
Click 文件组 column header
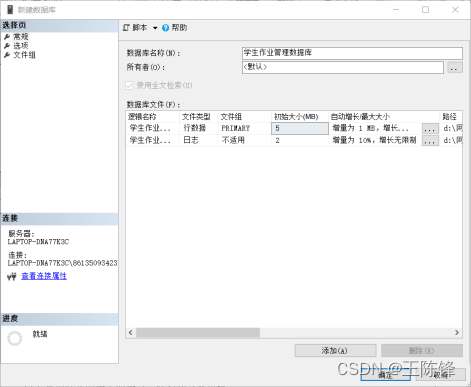point(245,117)
